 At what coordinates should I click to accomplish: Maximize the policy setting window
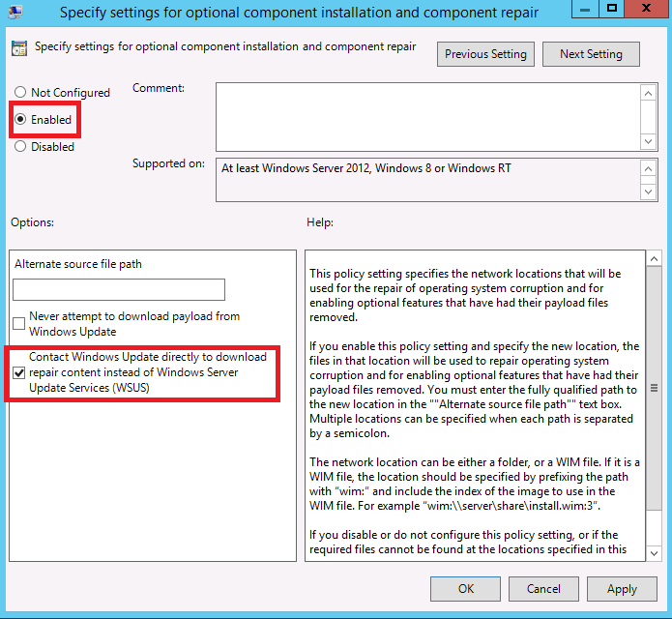point(612,9)
